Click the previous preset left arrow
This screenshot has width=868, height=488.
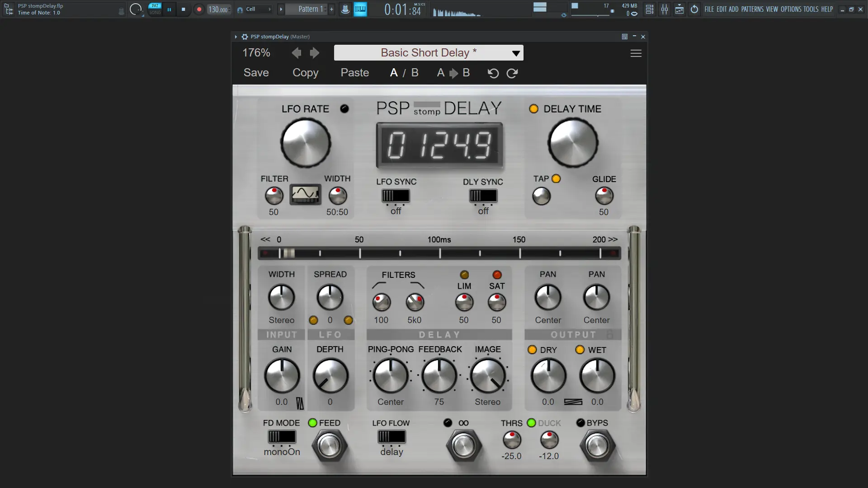coord(297,53)
